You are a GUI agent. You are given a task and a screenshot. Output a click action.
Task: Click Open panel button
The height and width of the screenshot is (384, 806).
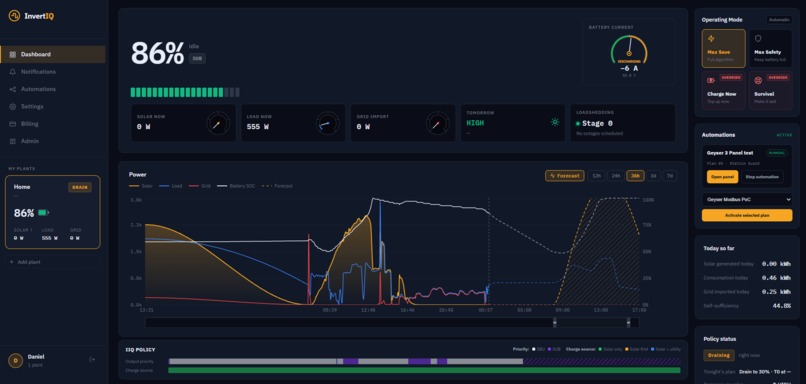722,177
